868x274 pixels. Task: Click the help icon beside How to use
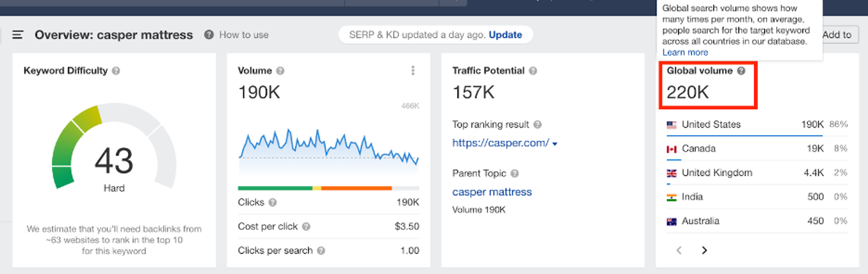tap(209, 35)
